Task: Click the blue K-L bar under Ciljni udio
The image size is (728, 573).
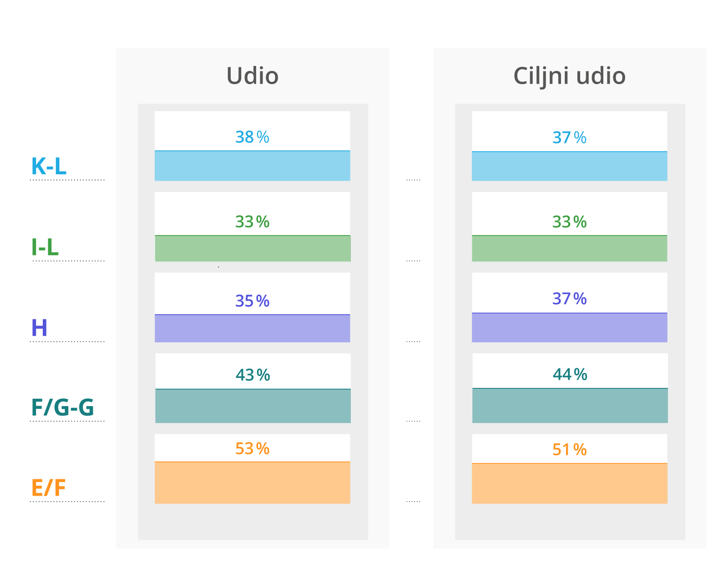Action: click(569, 166)
